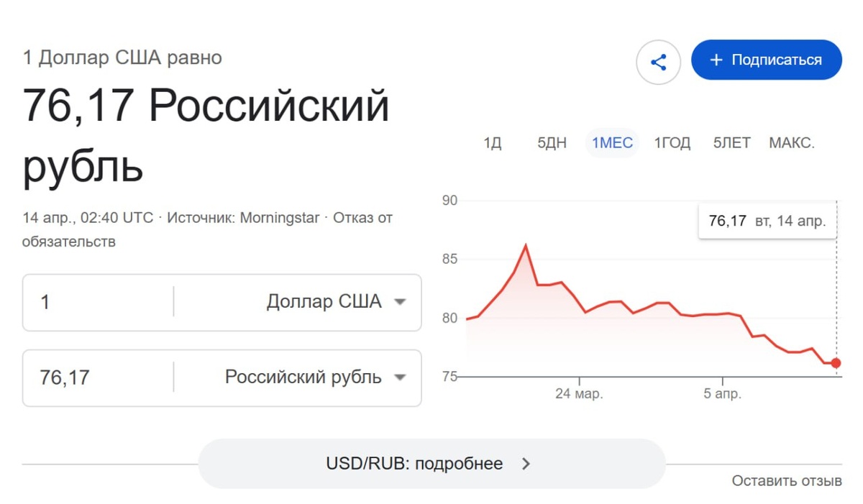Switch to 5ЛЕТ chart range
Screen dimensions: 863x504
[731, 143]
